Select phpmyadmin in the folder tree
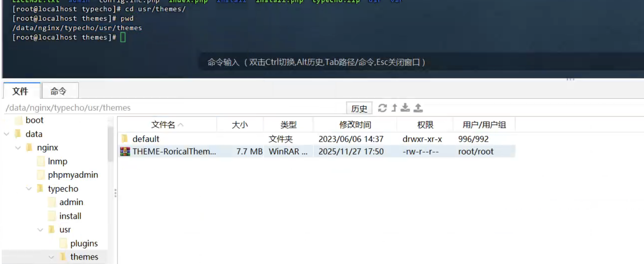 tap(73, 175)
